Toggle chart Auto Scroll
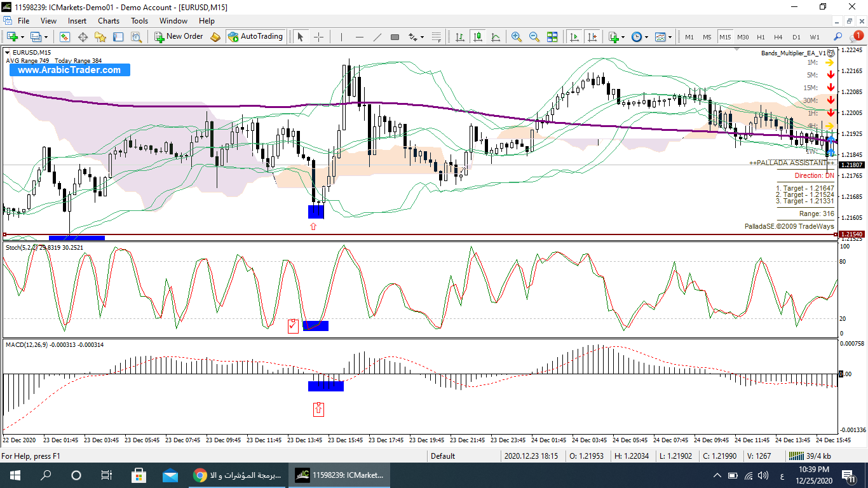This screenshot has height=488, width=868. click(x=574, y=37)
